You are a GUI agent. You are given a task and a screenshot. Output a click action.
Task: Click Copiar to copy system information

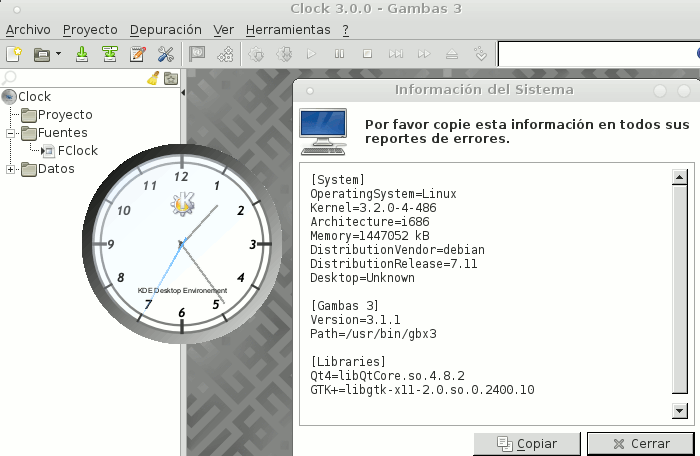[527, 443]
